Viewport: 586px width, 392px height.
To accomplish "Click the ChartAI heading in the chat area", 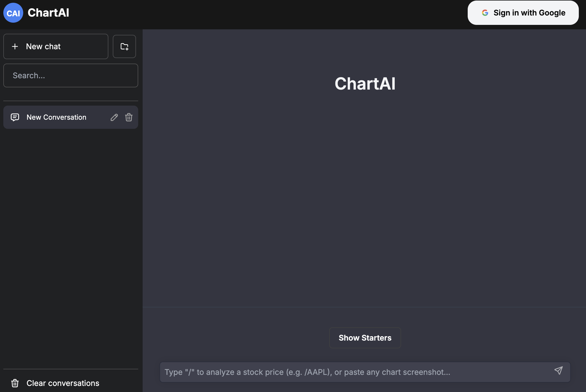I will pos(365,84).
